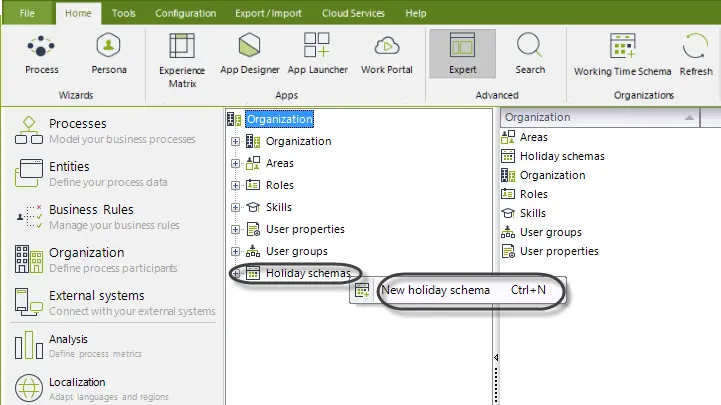Open the File menu
The height and width of the screenshot is (405, 721).
tap(27, 13)
